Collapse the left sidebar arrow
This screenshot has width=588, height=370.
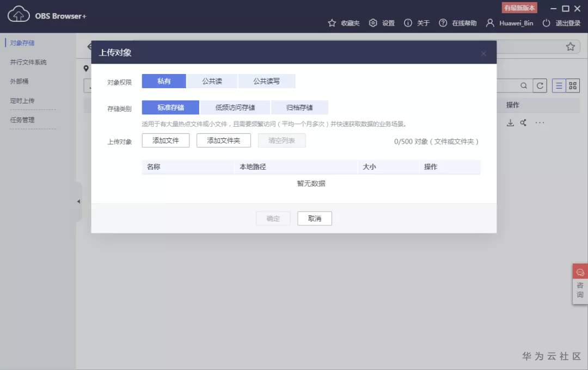point(78,201)
